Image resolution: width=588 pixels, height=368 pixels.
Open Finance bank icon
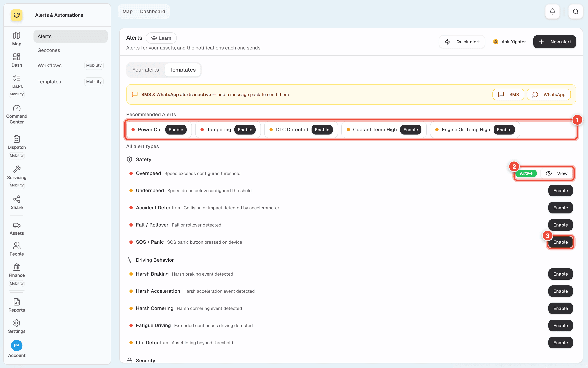[17, 270]
